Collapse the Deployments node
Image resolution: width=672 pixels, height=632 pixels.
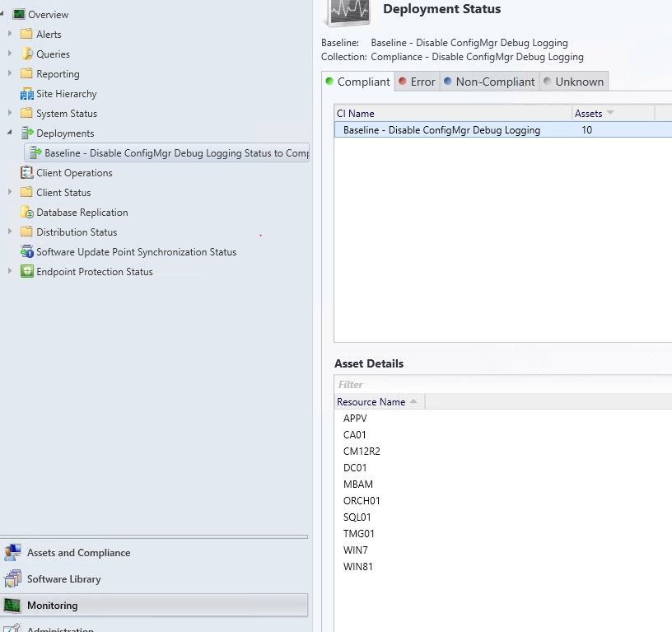tap(9, 133)
